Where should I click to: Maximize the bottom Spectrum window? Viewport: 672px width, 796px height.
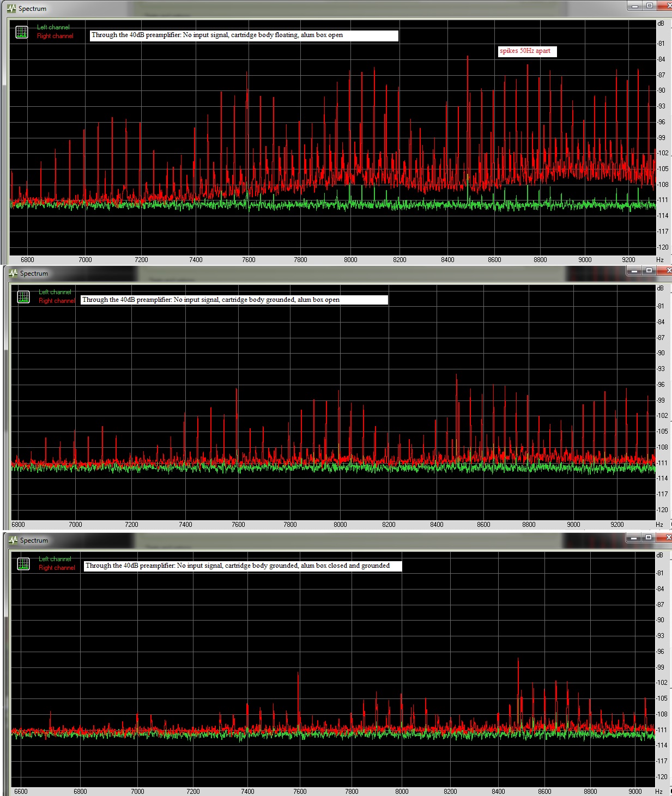[x=649, y=537]
